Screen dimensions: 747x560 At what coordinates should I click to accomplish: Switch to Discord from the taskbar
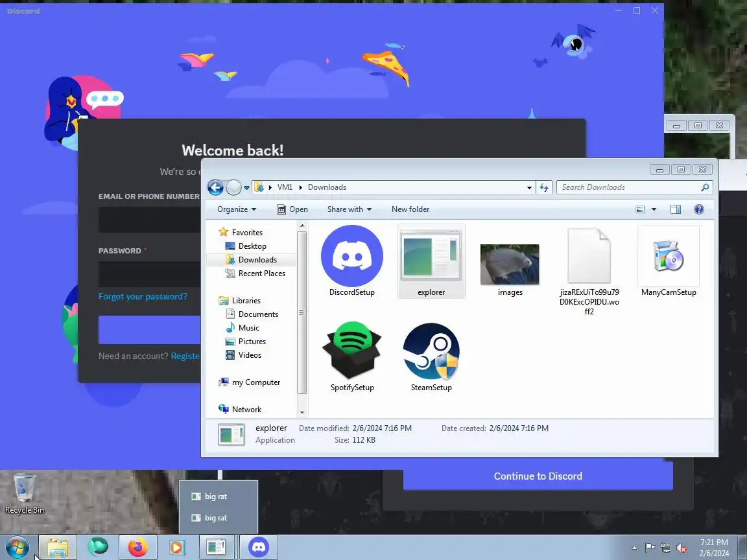258,548
